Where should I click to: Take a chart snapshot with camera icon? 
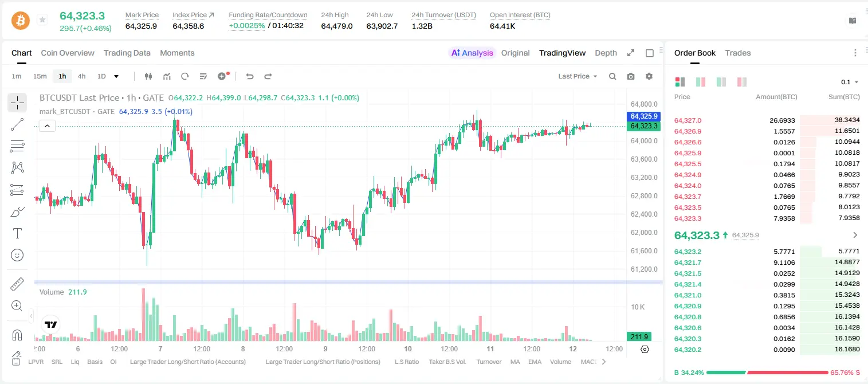pyautogui.click(x=631, y=76)
